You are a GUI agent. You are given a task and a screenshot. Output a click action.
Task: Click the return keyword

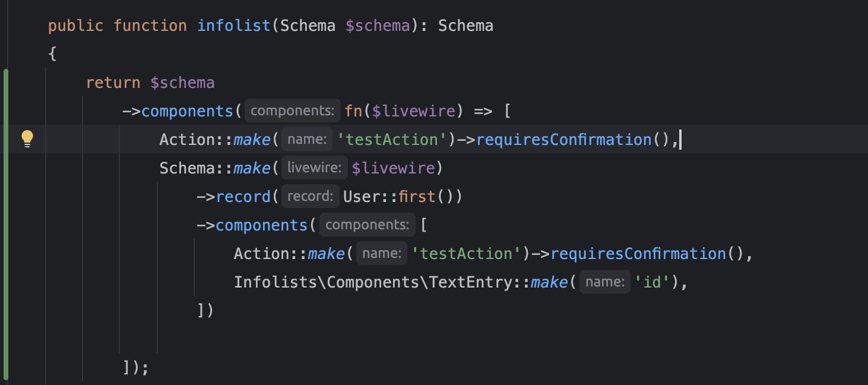pos(113,83)
